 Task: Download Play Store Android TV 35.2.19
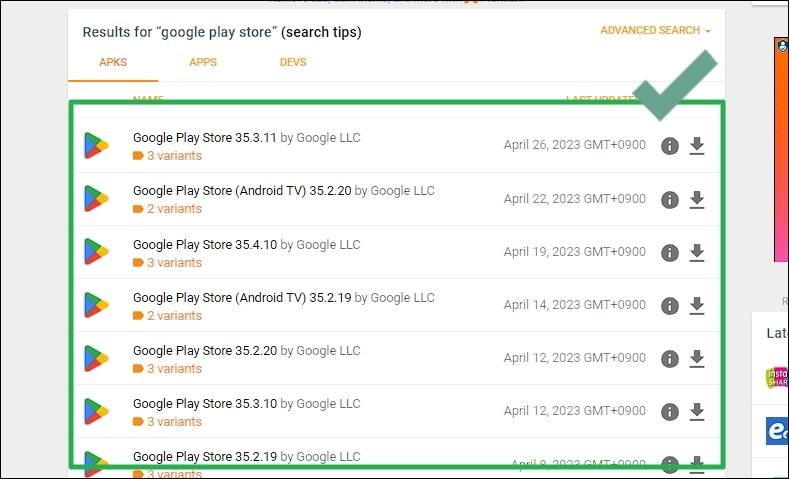tap(697, 305)
